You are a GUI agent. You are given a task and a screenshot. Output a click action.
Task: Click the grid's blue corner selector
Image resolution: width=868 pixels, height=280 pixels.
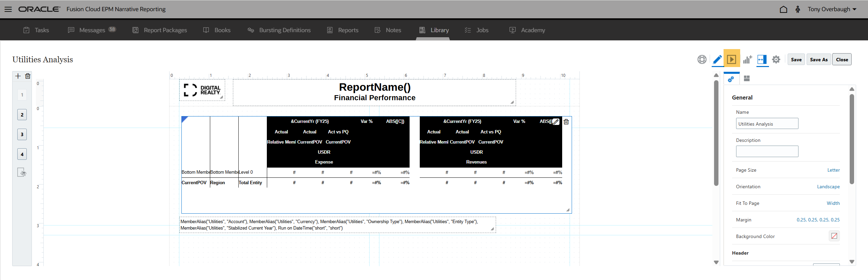[x=184, y=119]
